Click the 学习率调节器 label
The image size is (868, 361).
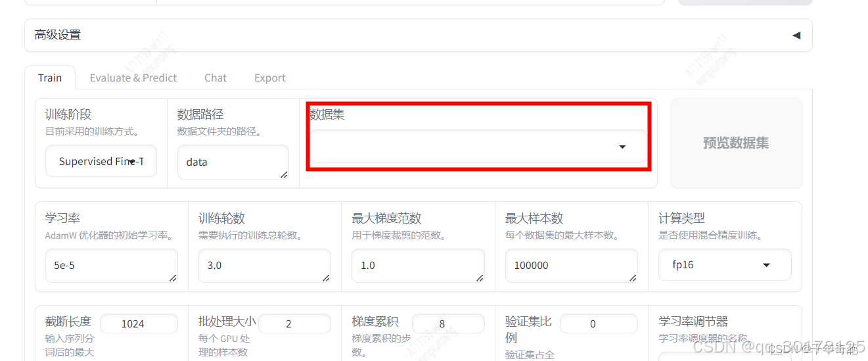pos(693,321)
